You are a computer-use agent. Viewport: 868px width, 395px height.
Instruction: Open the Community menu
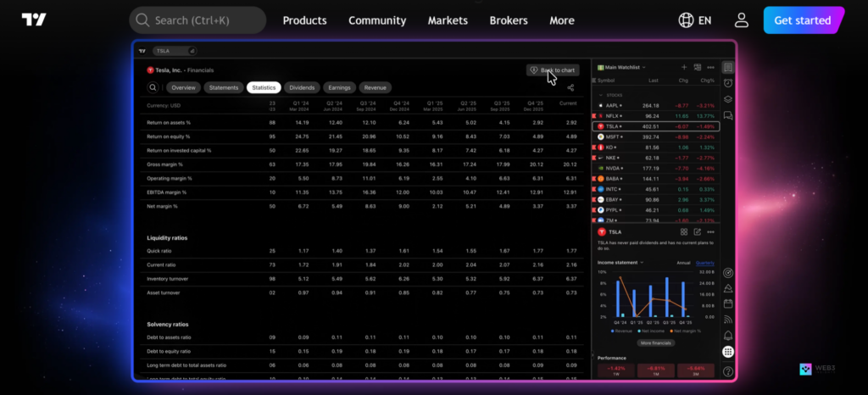[377, 20]
